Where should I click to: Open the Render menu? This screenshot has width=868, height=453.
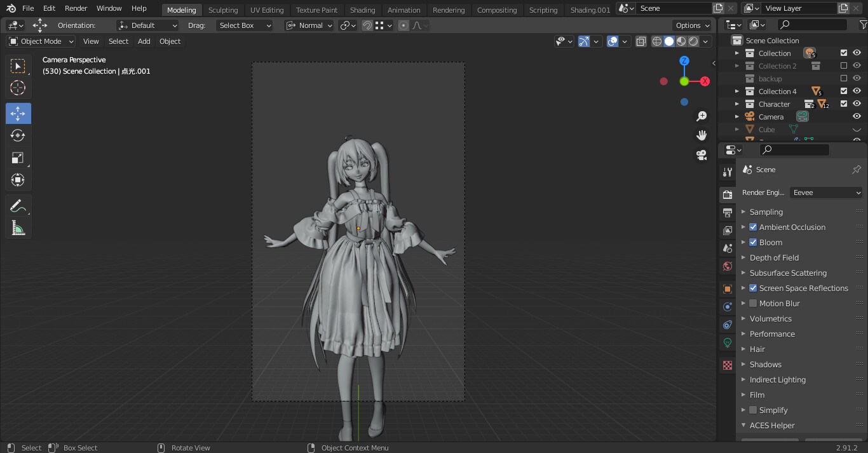76,8
